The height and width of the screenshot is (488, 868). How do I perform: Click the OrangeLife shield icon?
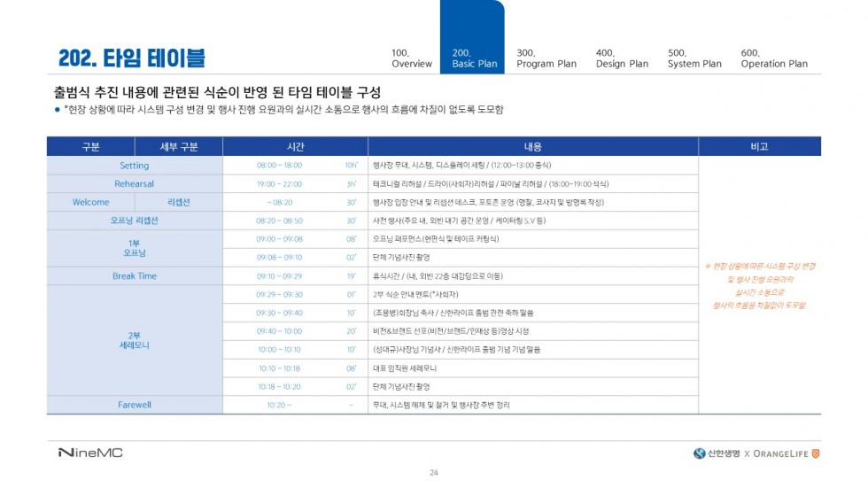816,453
